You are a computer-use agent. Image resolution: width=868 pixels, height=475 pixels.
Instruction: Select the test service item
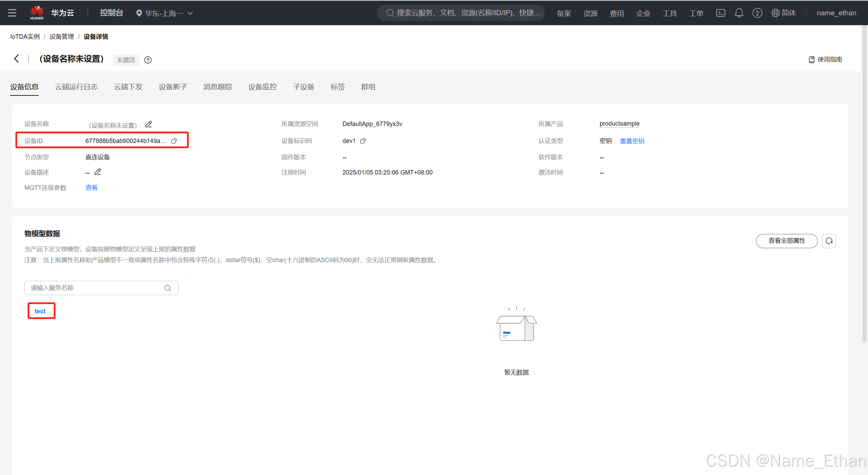(x=40, y=311)
